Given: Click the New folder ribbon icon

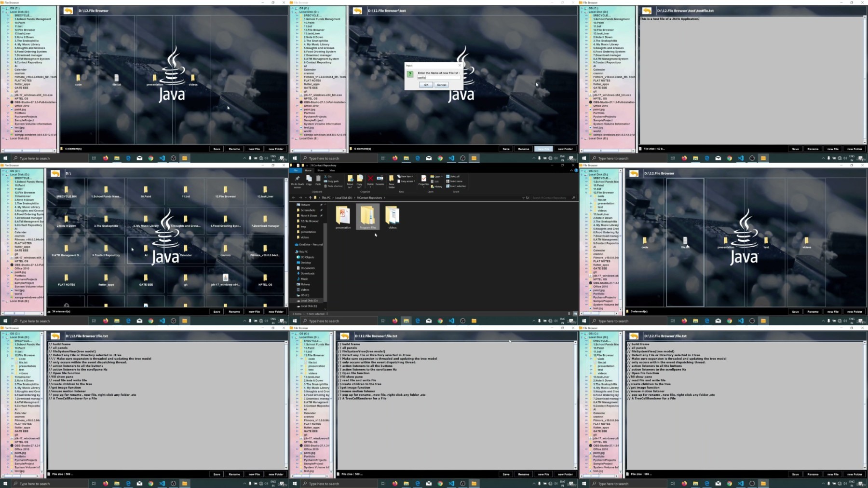Looking at the screenshot, I should pyautogui.click(x=392, y=180).
